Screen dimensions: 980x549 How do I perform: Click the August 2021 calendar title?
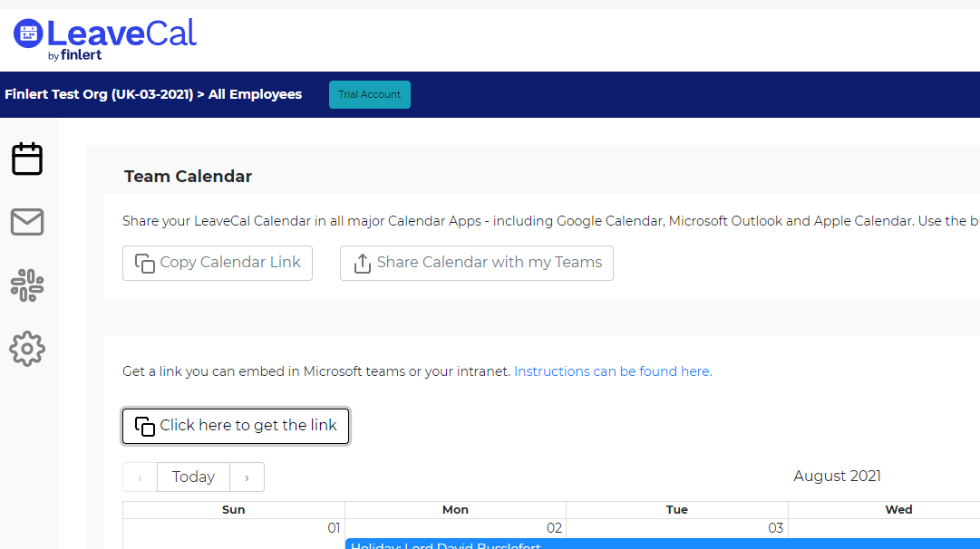click(x=837, y=477)
